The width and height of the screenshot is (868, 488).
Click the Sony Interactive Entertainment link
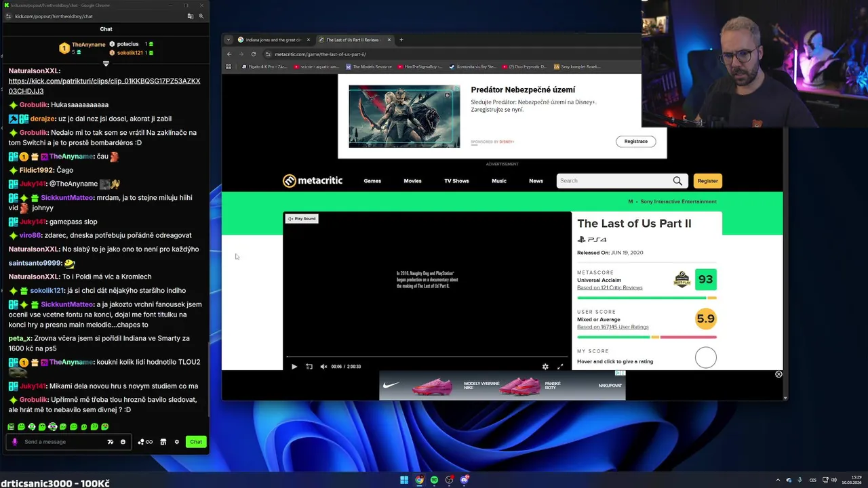[678, 201]
